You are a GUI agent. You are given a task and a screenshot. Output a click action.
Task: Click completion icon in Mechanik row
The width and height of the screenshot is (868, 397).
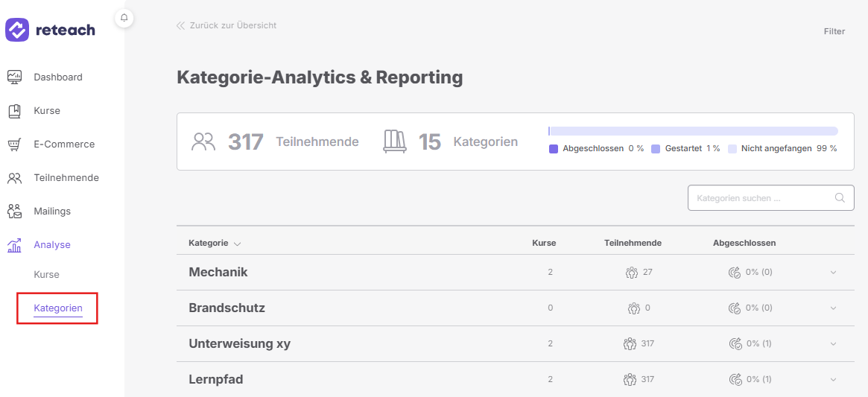click(x=735, y=273)
